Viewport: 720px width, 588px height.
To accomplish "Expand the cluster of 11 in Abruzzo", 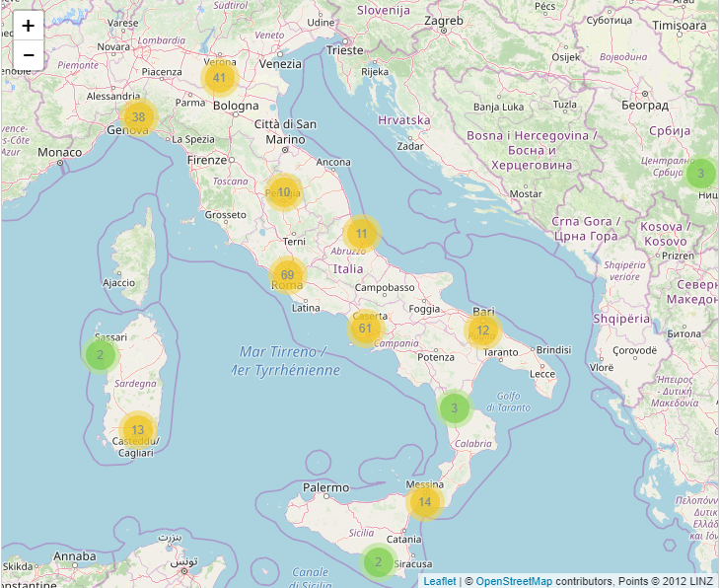I will point(361,234).
